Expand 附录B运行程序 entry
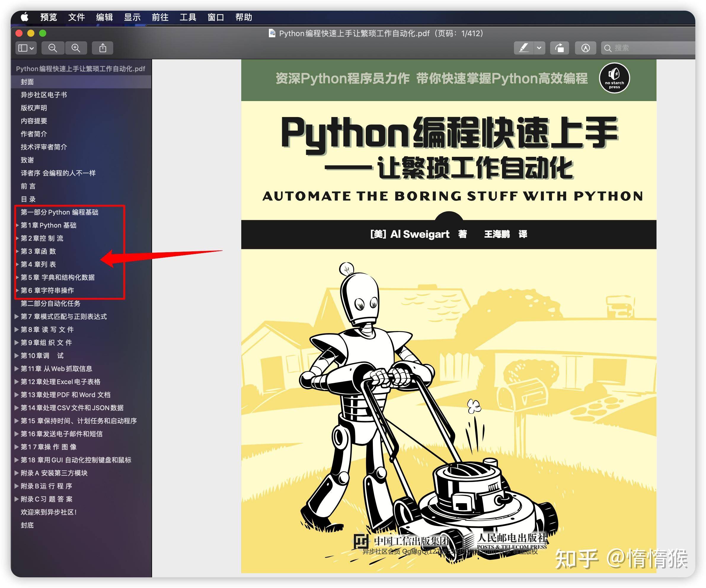 coord(17,486)
